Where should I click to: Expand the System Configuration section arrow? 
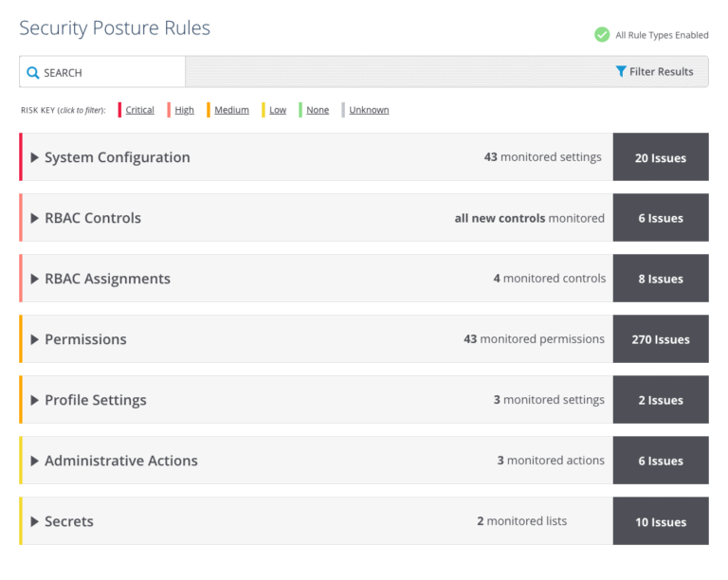[x=34, y=157]
